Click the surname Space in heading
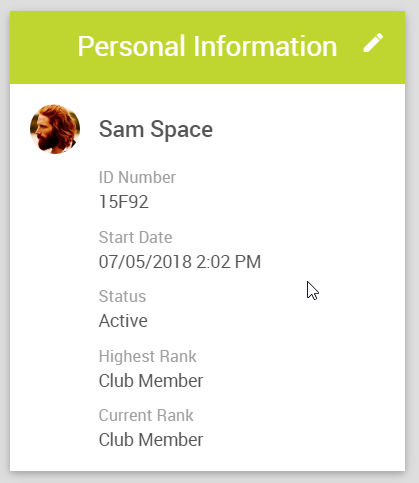 (181, 130)
